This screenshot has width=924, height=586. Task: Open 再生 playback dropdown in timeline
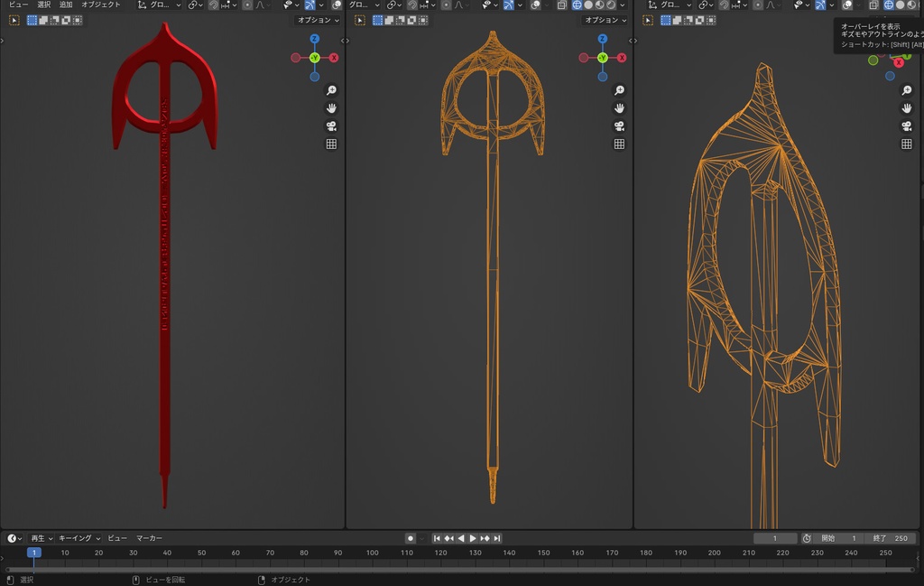pyautogui.click(x=42, y=538)
